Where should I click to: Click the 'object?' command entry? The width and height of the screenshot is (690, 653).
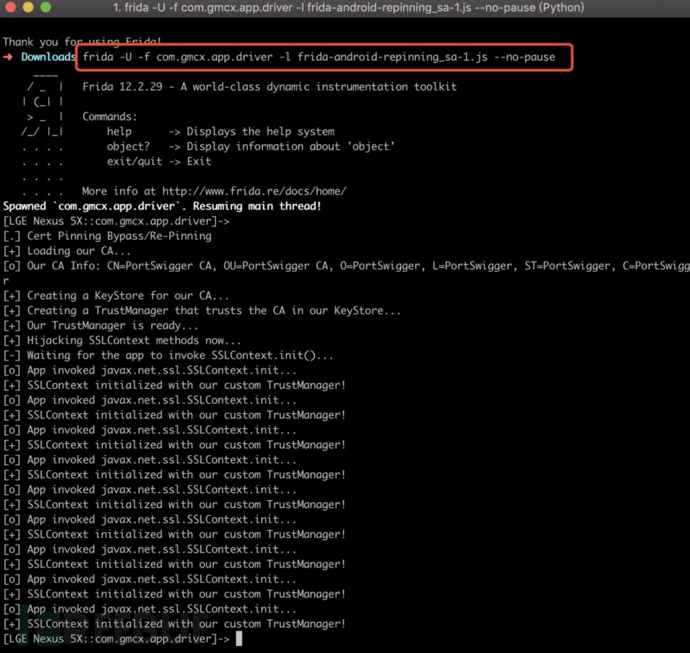[128, 147]
